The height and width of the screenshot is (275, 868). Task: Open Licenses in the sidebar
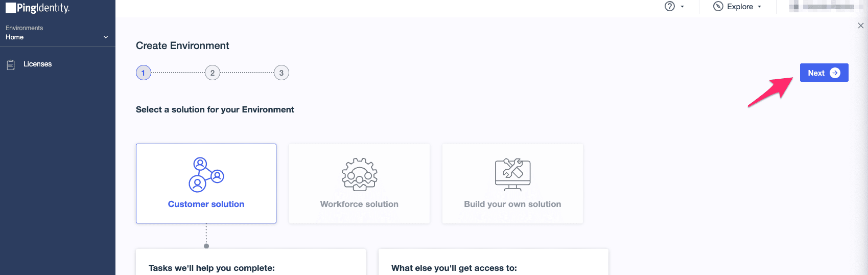tap(37, 64)
